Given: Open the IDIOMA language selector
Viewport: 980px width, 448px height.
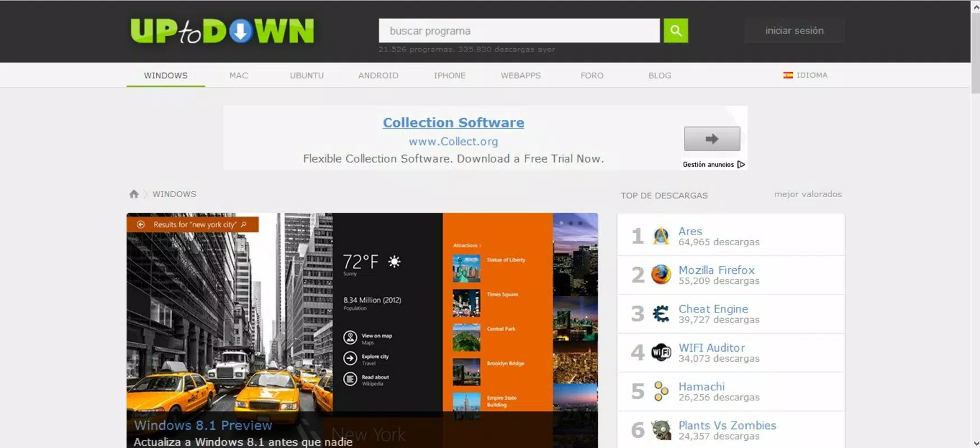Looking at the screenshot, I should pyautogui.click(x=805, y=75).
